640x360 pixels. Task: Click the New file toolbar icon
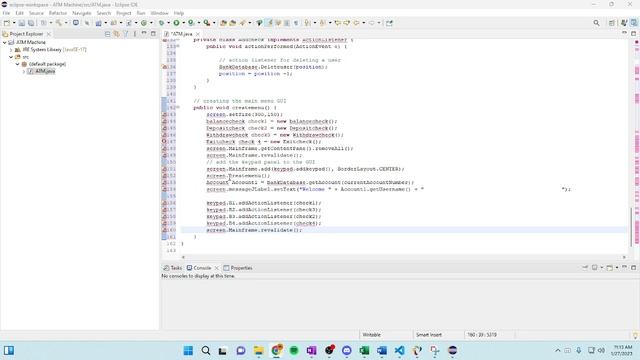(7, 23)
